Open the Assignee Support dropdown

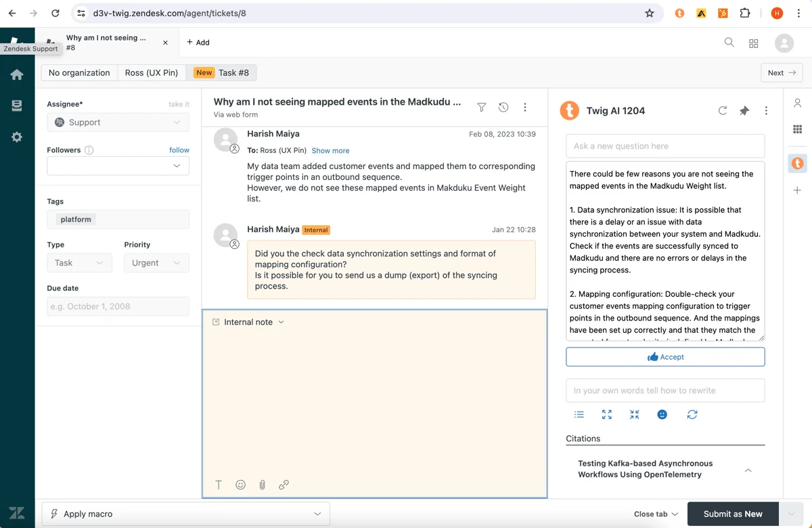click(x=118, y=122)
